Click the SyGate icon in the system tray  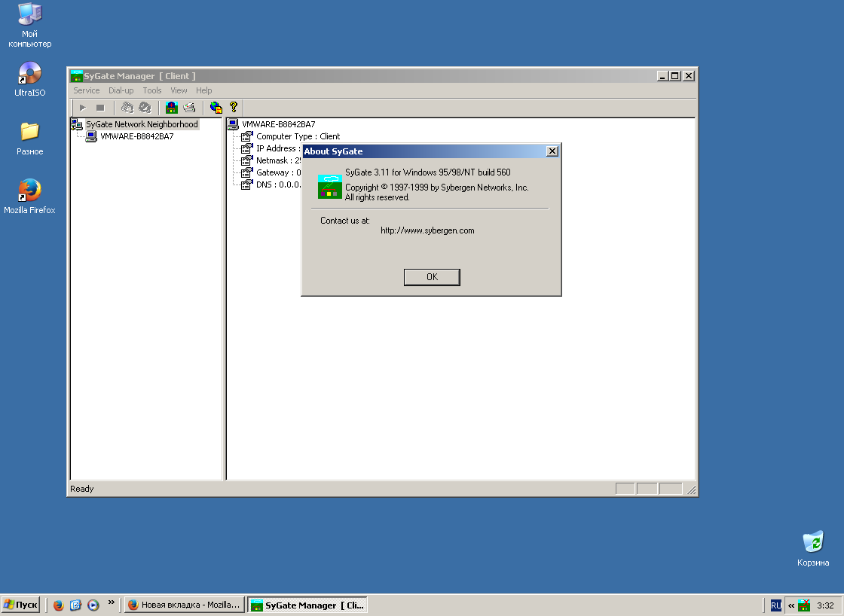tap(804, 605)
